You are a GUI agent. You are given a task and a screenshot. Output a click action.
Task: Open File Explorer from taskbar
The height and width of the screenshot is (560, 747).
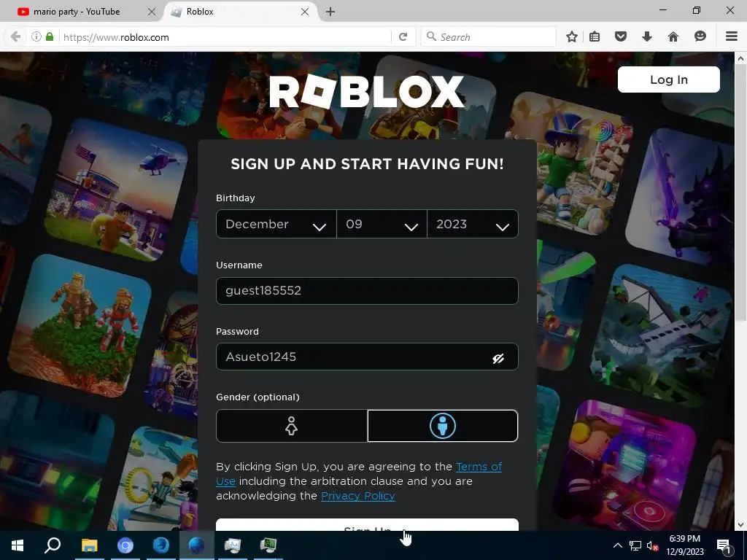tap(89, 545)
